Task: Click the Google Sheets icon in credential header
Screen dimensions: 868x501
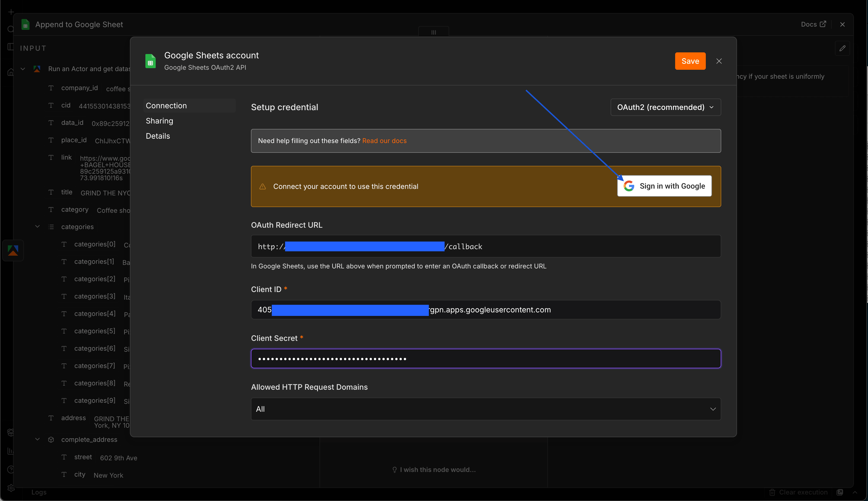Action: click(150, 61)
